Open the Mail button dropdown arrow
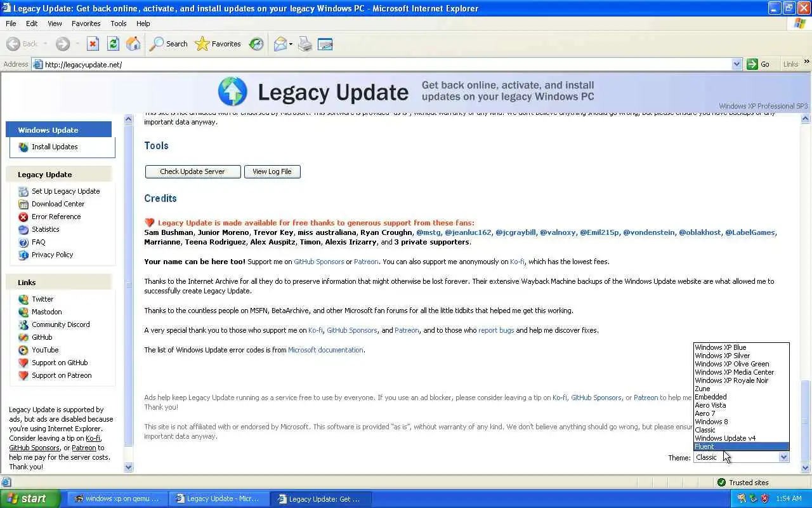Image resolution: width=812 pixels, height=508 pixels. pyautogui.click(x=291, y=44)
